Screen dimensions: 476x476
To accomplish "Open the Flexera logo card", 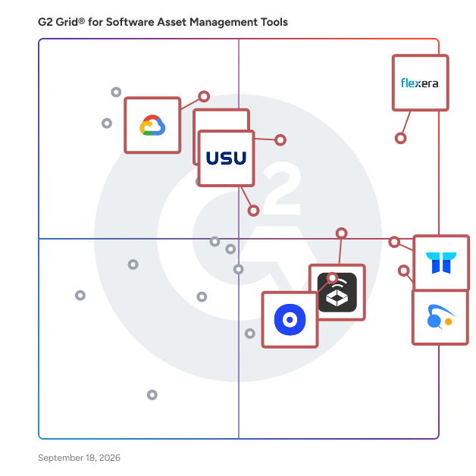I will click(420, 83).
